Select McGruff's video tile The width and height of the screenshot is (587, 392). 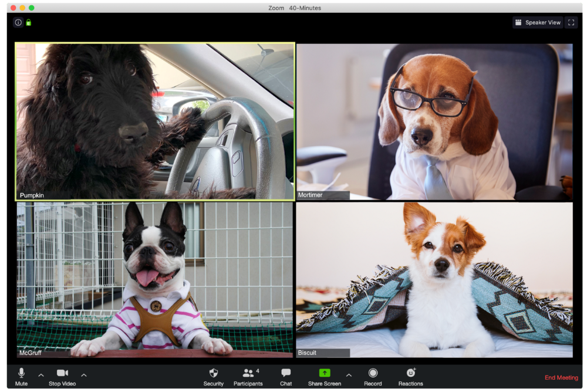[155, 280]
